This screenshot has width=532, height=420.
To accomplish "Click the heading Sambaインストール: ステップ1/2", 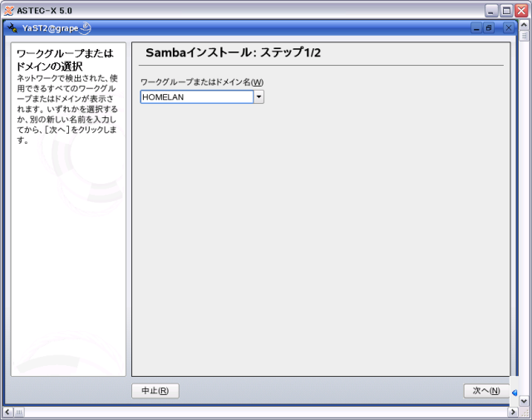I will (233, 52).
